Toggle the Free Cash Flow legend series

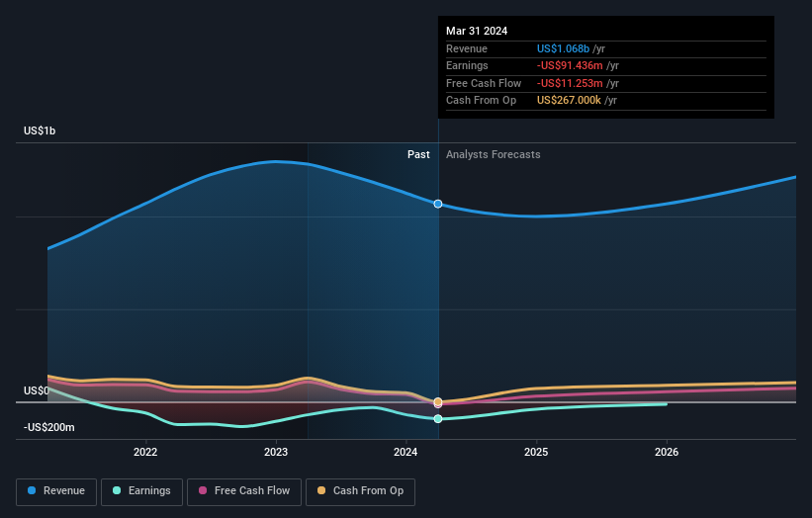click(244, 491)
